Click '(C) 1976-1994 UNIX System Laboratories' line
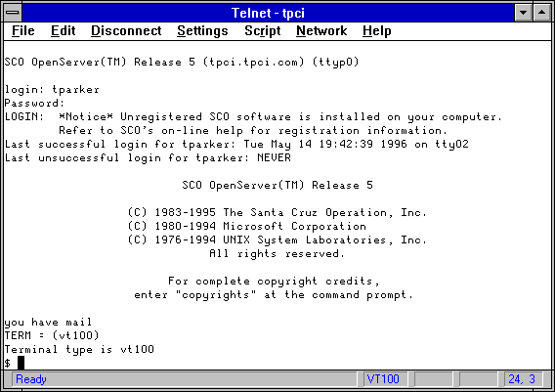 [x=277, y=240]
